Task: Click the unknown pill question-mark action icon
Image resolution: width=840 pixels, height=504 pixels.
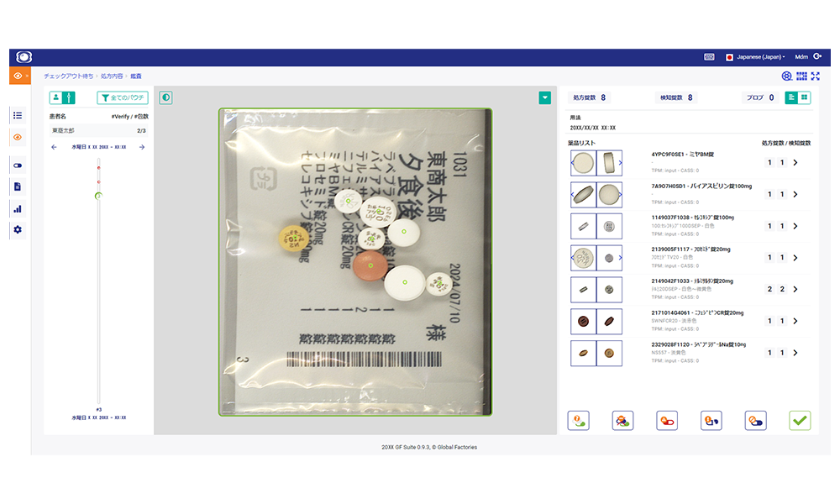Action: pos(579,421)
